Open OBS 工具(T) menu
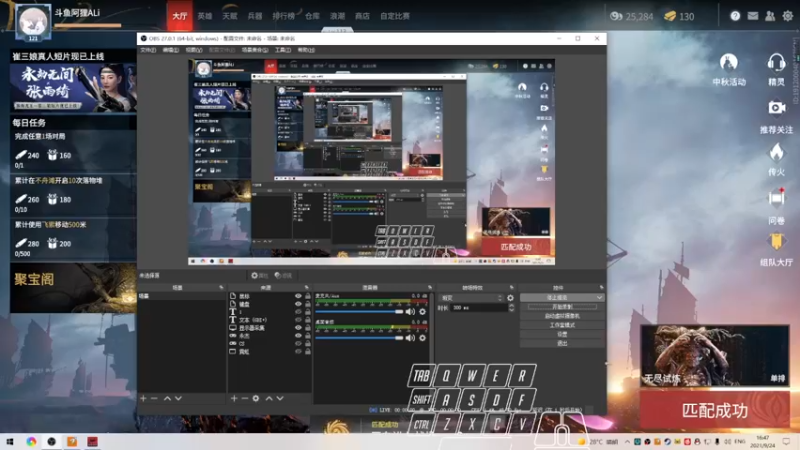This screenshot has width=800, height=450. coord(283,50)
